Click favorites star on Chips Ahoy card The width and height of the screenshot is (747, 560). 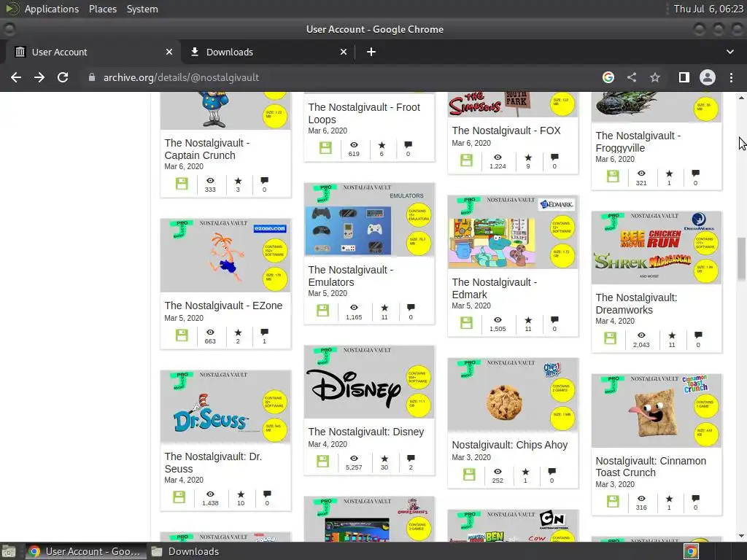525,472
